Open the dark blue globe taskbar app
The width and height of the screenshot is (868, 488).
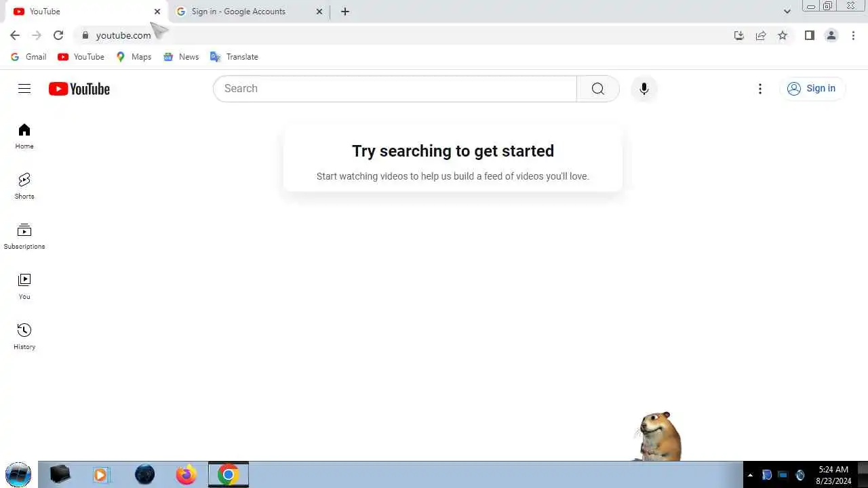144,474
